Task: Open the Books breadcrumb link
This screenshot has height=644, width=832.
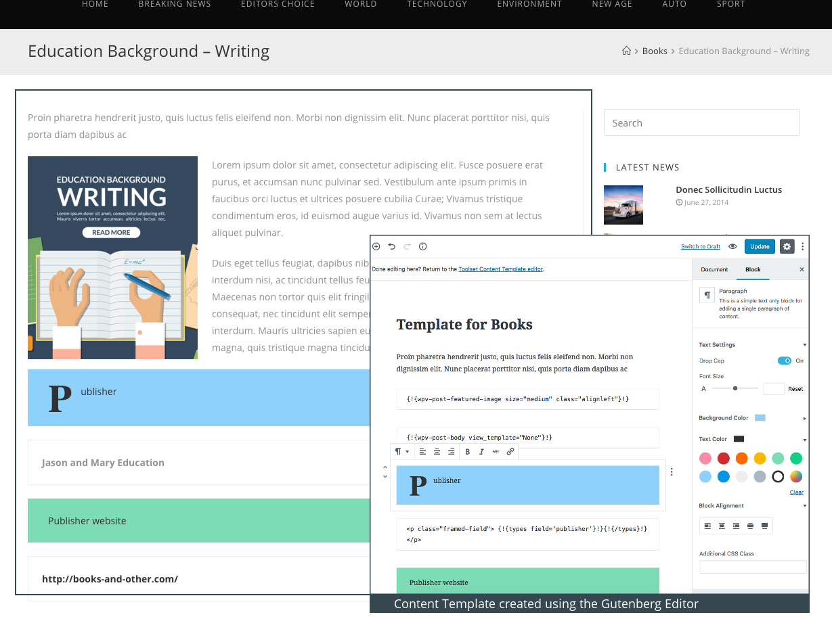Action: click(655, 51)
